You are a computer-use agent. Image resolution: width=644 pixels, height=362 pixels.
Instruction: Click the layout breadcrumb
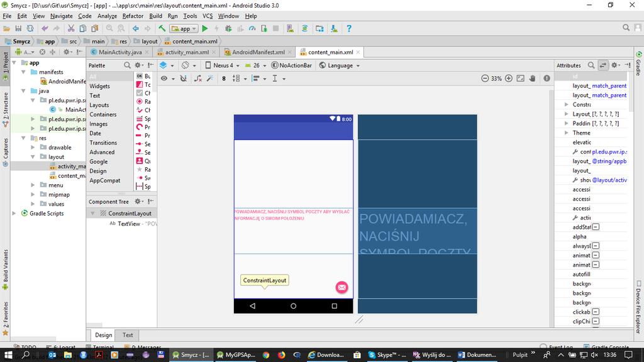pos(145,41)
